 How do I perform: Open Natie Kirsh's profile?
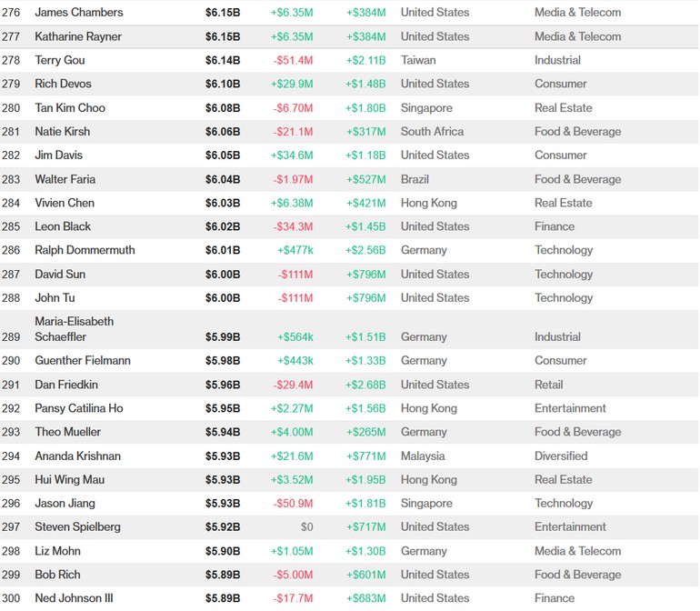tap(62, 131)
